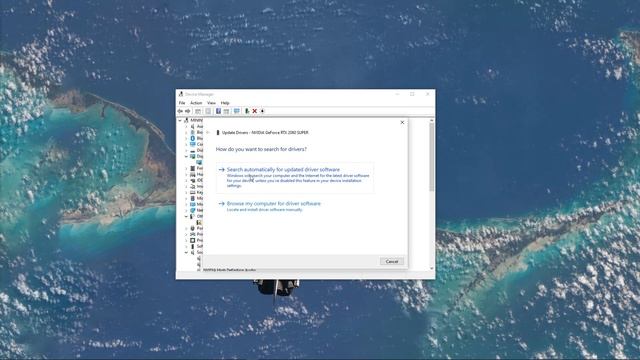Image resolution: width=640 pixels, height=360 pixels.
Task: Open the blue Help icon in toolbar
Action: coord(218,111)
